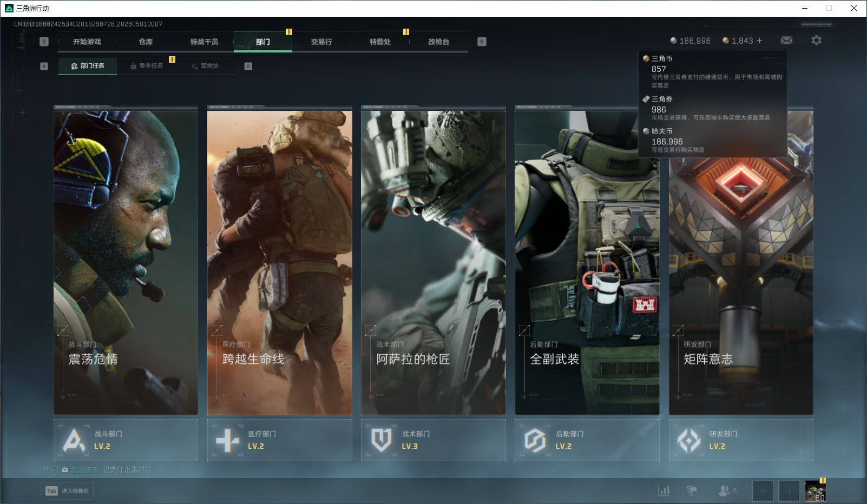Open the 特战干员 tab
Screen dimensions: 867x504
204,42
